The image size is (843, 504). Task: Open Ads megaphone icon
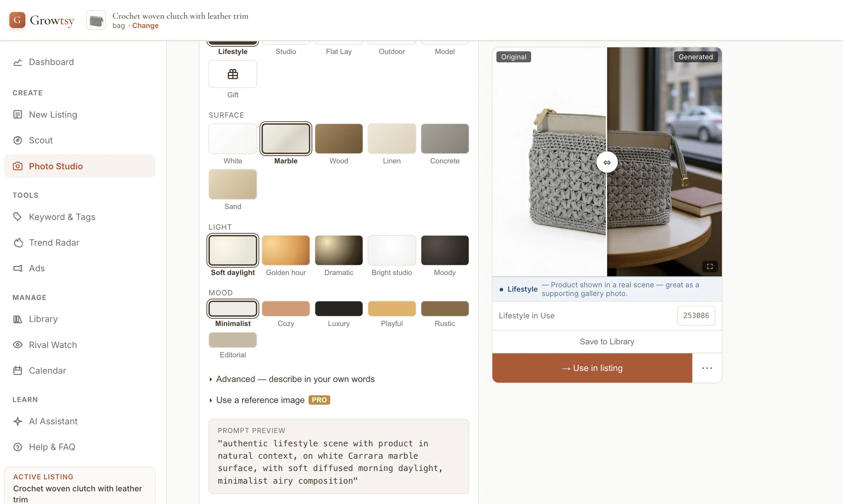pyautogui.click(x=18, y=268)
